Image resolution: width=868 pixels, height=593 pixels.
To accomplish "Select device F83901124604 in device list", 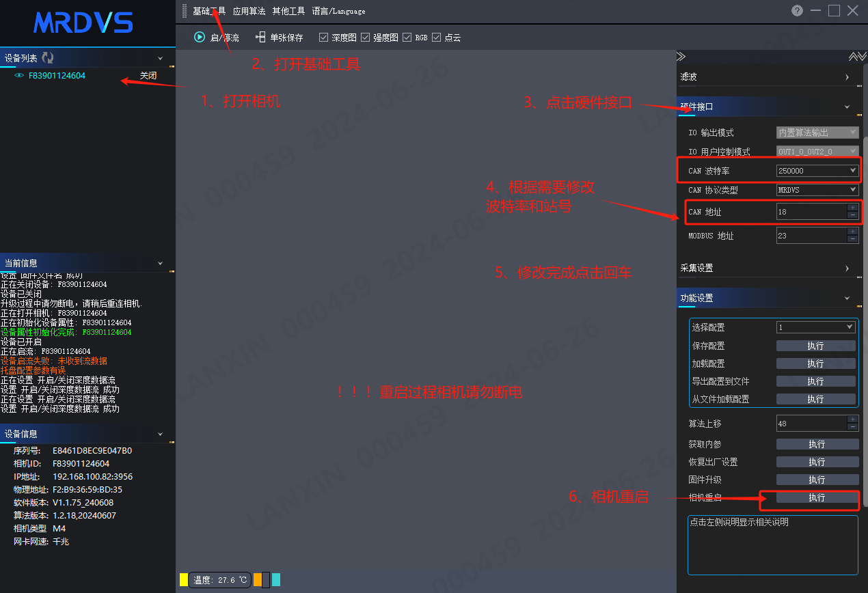I will (x=57, y=76).
